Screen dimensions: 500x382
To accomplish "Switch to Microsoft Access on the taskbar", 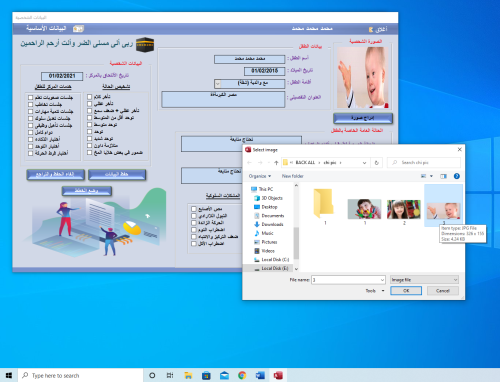I will [278, 375].
